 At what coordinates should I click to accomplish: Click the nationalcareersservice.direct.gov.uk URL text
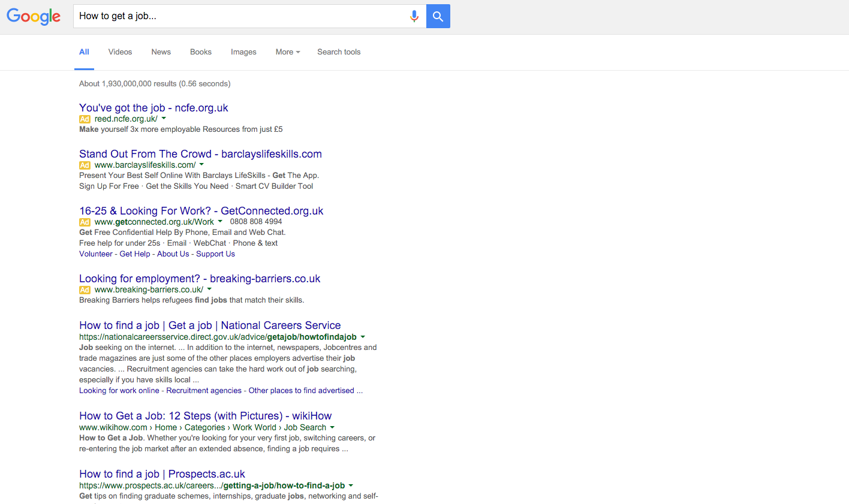point(218,337)
